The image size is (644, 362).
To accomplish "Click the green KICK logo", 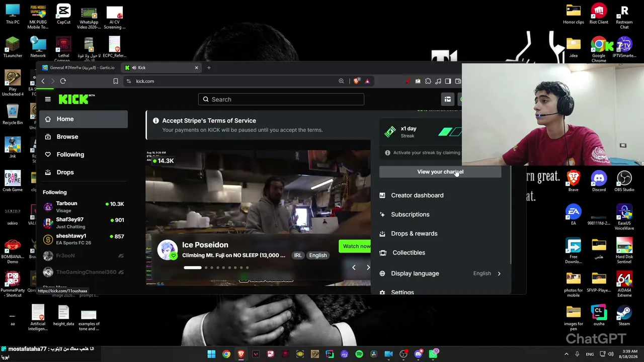I will tap(76, 99).
